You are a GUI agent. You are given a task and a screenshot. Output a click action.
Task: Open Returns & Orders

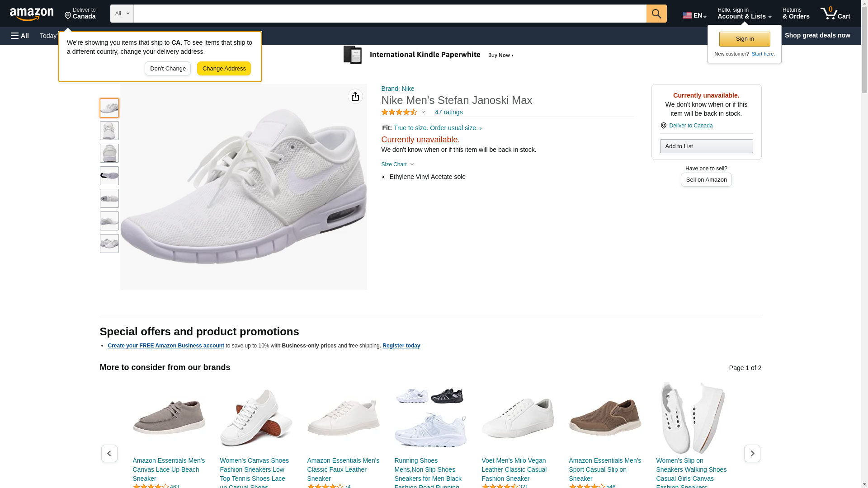pyautogui.click(x=796, y=14)
